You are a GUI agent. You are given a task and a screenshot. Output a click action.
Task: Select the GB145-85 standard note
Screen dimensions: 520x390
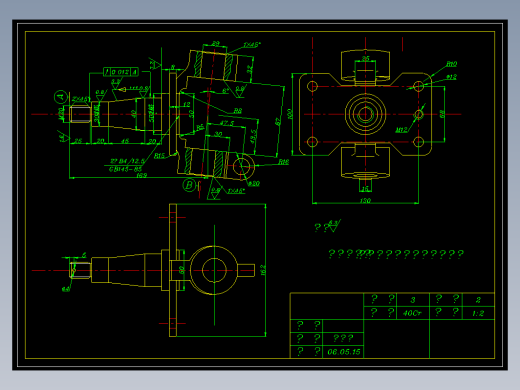[x=125, y=169]
